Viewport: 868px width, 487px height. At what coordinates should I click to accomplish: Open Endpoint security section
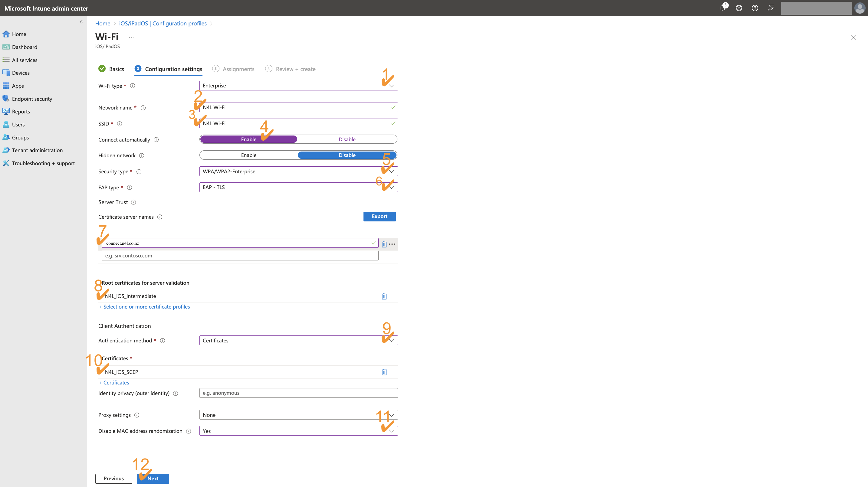(32, 98)
